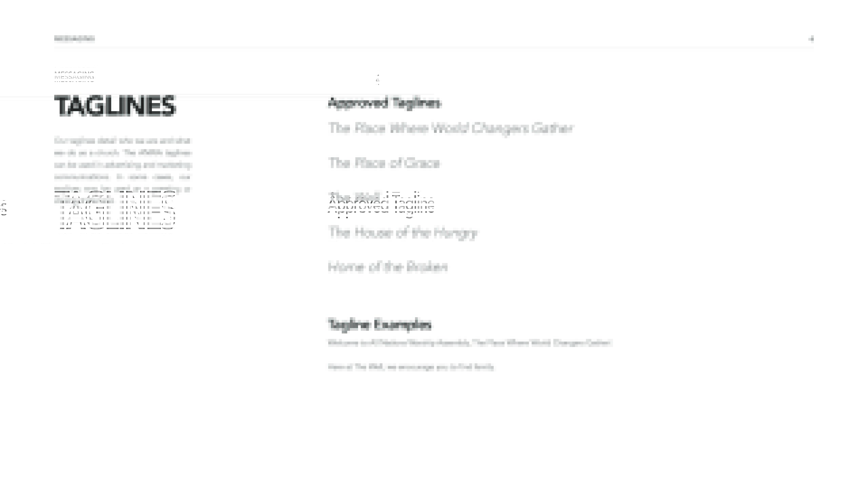
Task: Select the page number 4 indicator
Action: point(811,39)
